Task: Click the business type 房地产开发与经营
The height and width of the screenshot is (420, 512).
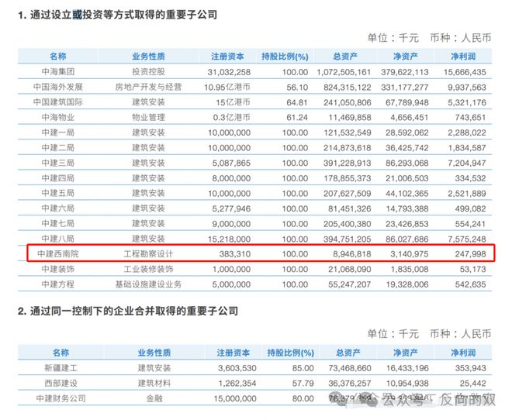Action: point(149,87)
